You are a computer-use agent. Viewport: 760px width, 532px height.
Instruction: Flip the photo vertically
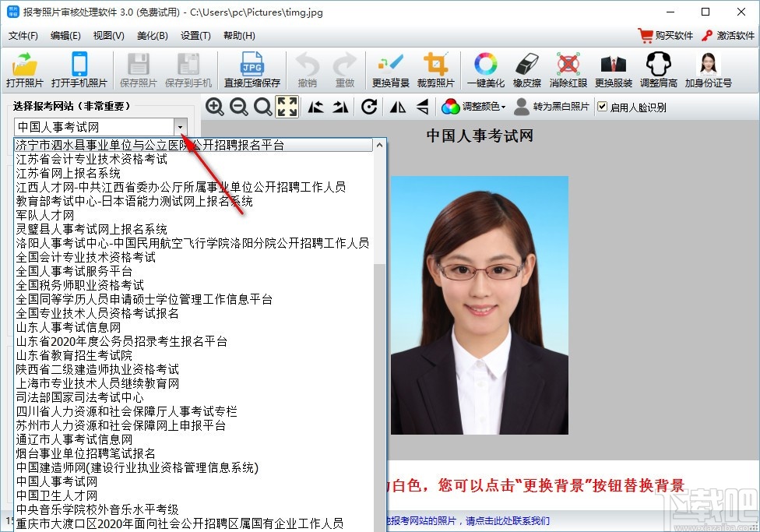(x=422, y=107)
